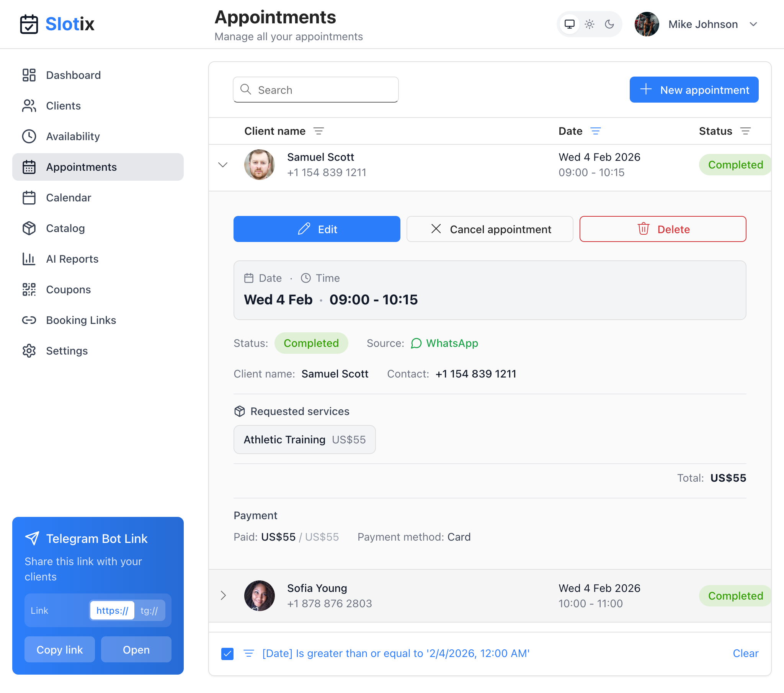Viewport: 784px width, 693px height.
Task: Expand Sofia Young appointment row
Action: (223, 595)
